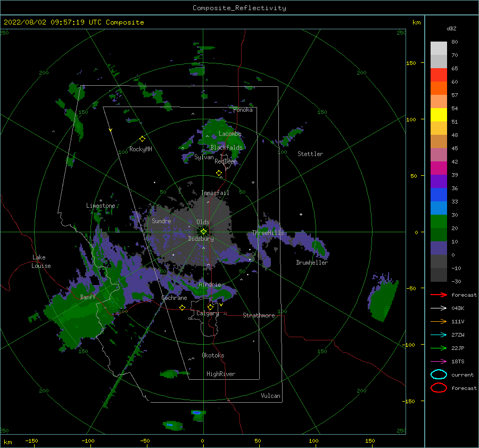Click the Banff label
Viewport: 479px width, 448px height.
point(88,297)
